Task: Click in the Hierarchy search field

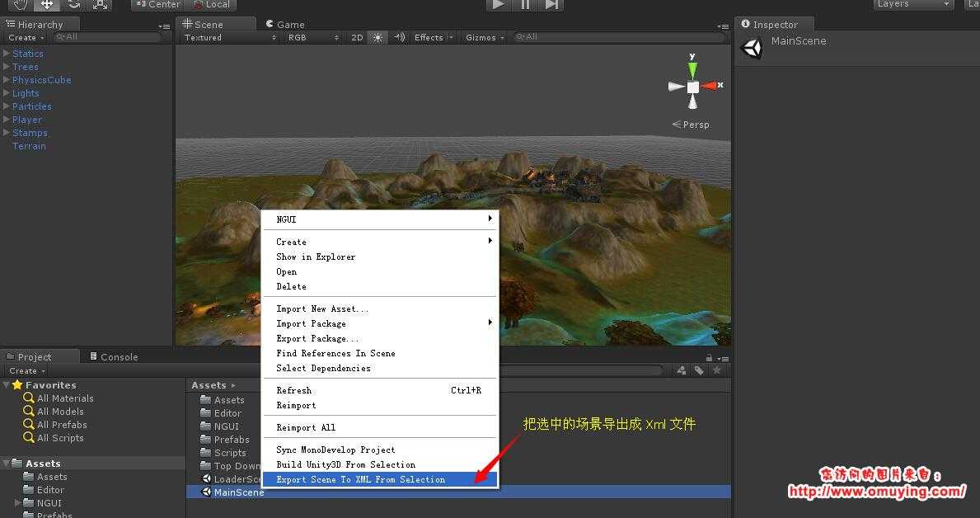Action: [107, 37]
